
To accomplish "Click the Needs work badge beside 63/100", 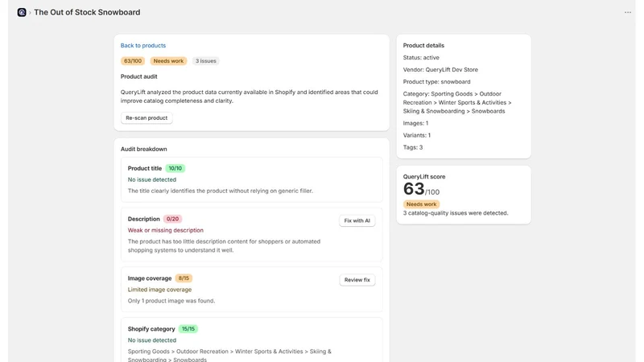I will click(168, 61).
